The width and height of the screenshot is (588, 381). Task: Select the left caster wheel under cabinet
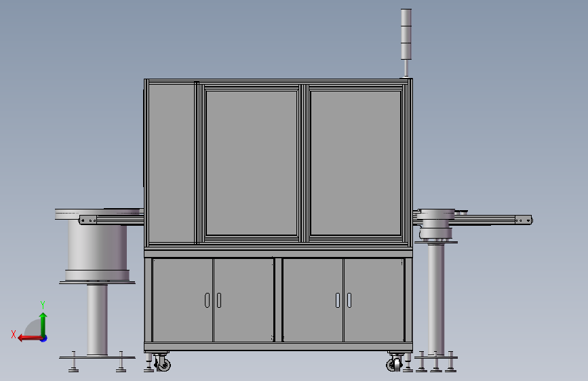(x=163, y=363)
